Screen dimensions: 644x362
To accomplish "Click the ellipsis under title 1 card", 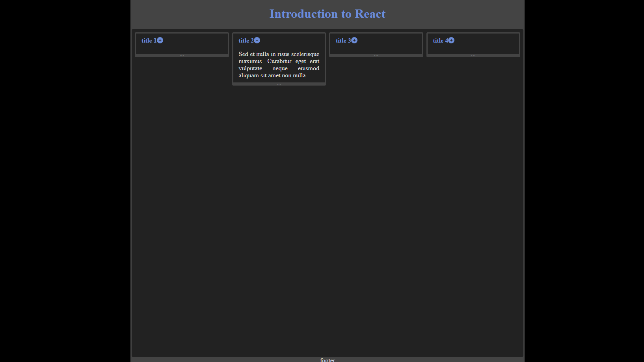I will [182, 56].
